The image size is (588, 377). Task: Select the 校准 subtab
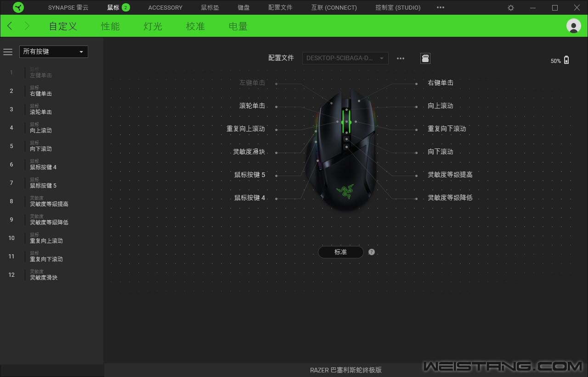tap(195, 26)
